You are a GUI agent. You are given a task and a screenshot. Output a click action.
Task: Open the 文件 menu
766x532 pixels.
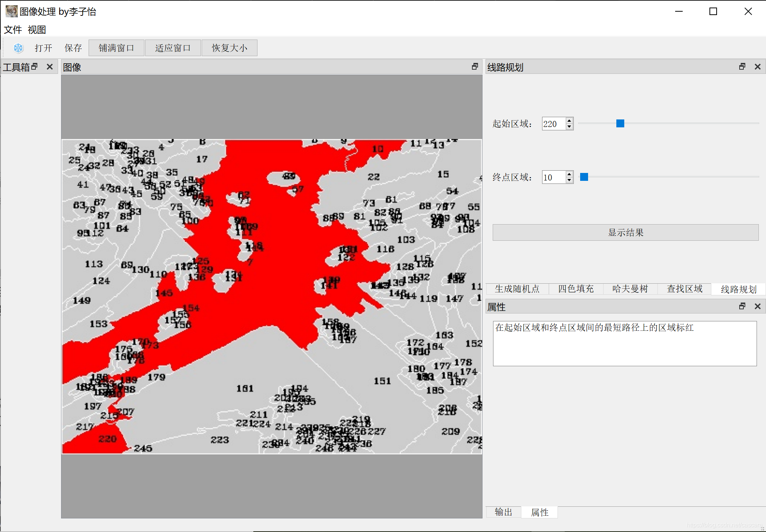(13, 29)
